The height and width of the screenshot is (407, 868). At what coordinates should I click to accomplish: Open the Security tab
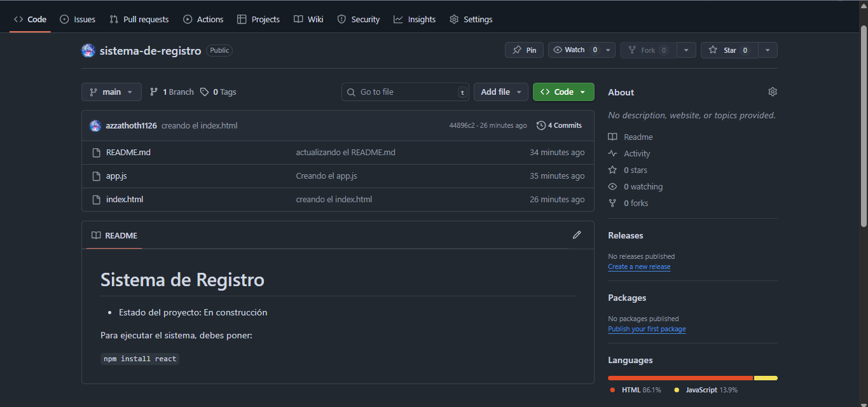tap(359, 19)
